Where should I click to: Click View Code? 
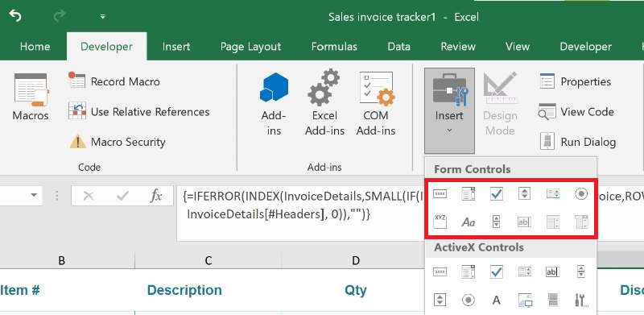pyautogui.click(x=576, y=112)
